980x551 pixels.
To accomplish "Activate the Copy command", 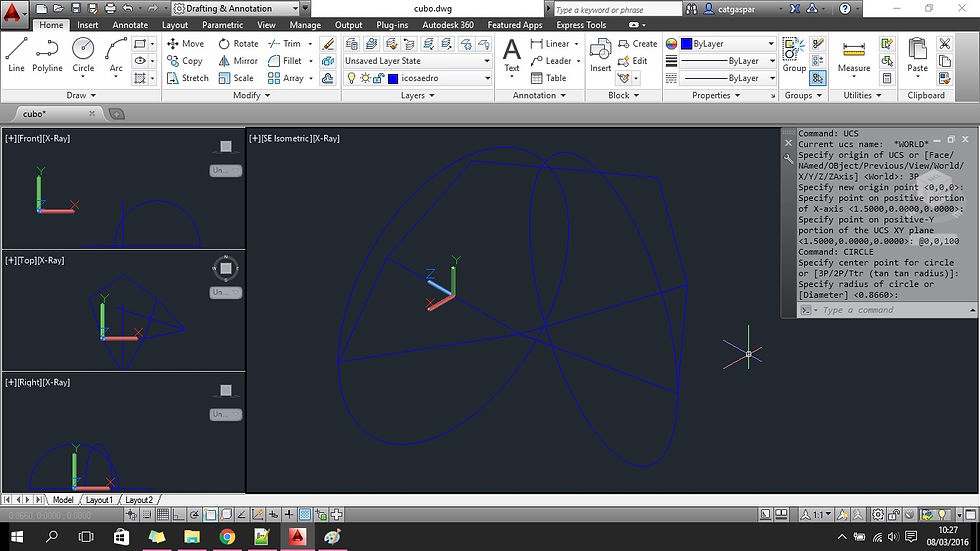I will tap(185, 61).
